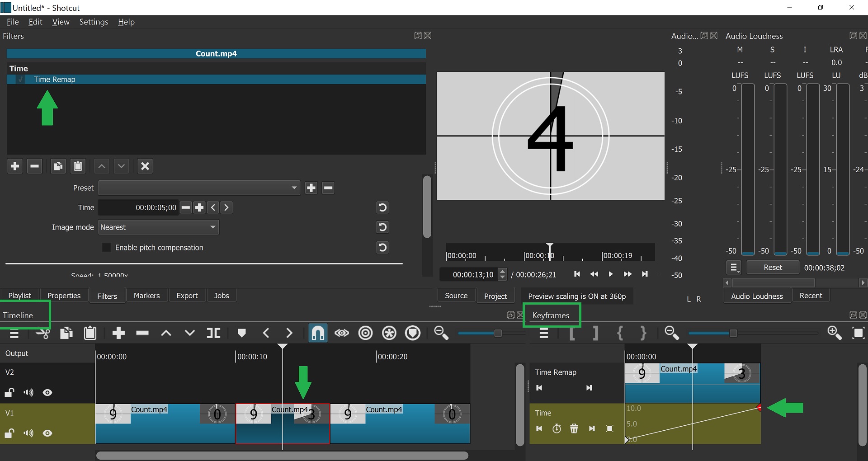Screen dimensions: 868x461
Task: Toggle timeline snapping
Action: (318, 334)
